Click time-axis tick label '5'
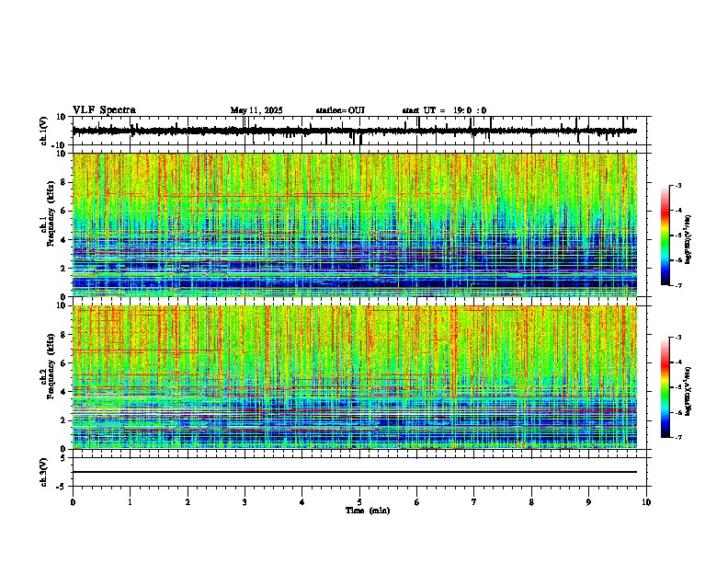 coord(359,502)
